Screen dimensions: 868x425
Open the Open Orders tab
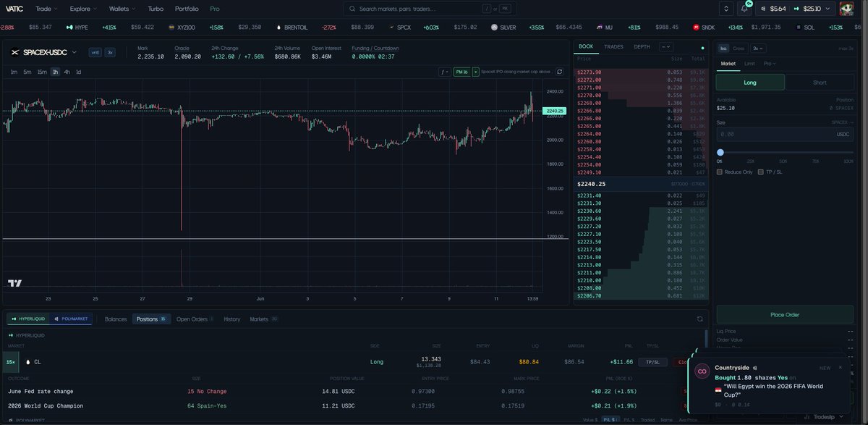tap(195, 319)
